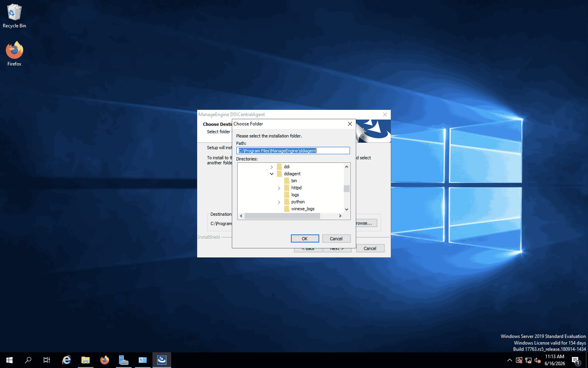Image resolution: width=588 pixels, height=368 pixels.
Task: Click the InstallShield setup taskbar icon
Action: (x=162, y=360)
